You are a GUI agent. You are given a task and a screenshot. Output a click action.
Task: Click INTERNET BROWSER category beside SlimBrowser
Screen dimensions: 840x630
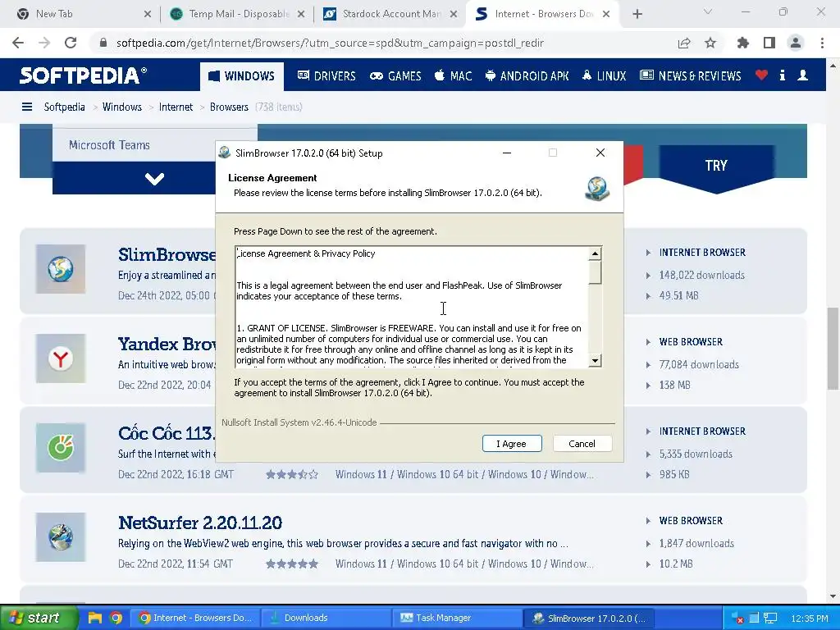pyautogui.click(x=702, y=253)
